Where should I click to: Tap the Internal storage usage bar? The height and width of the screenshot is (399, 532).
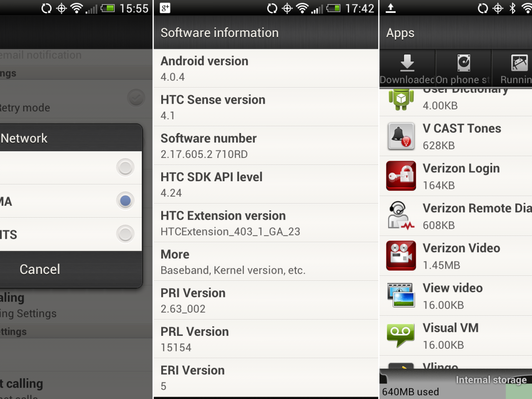coord(456,386)
